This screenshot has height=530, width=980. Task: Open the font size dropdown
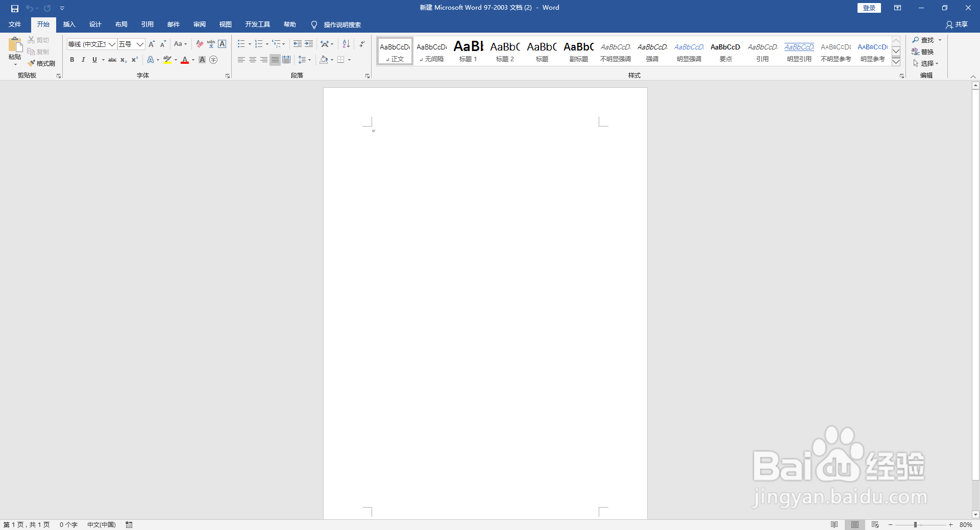[139, 44]
